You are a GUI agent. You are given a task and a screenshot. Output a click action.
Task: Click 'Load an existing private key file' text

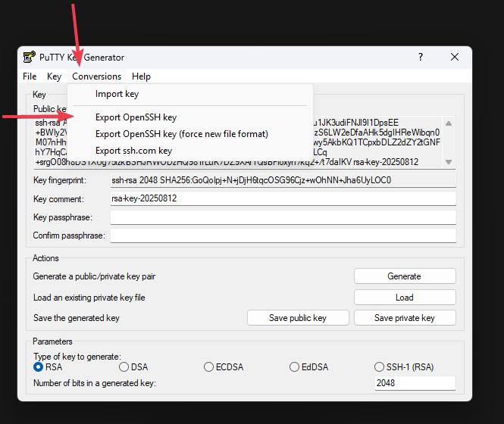89,298
